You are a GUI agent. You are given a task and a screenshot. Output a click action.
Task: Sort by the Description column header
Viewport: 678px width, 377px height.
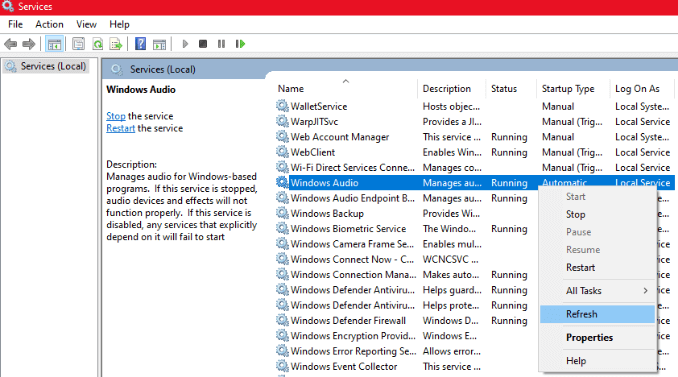(451, 88)
